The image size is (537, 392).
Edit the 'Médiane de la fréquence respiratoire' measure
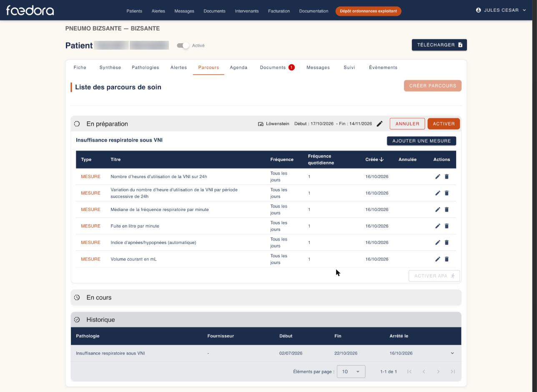click(x=437, y=209)
